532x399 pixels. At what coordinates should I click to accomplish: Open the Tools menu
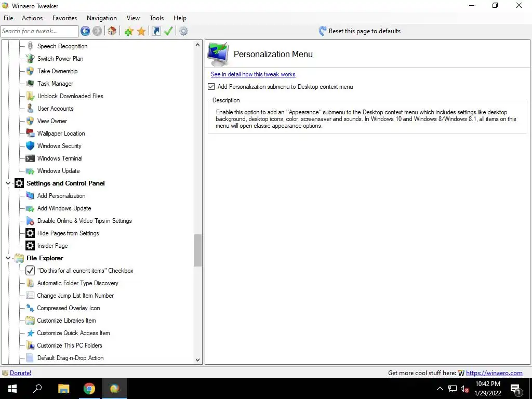(x=156, y=18)
